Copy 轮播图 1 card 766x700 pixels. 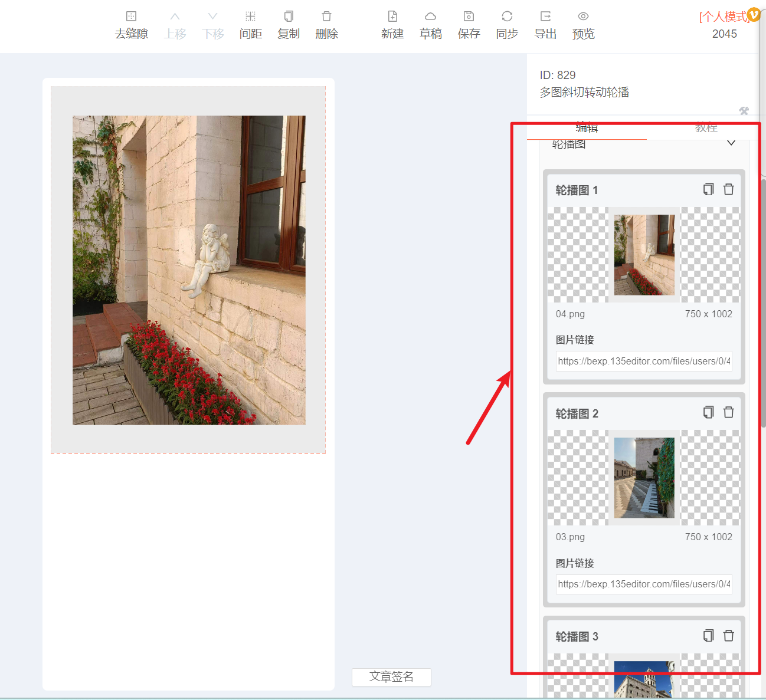point(709,189)
